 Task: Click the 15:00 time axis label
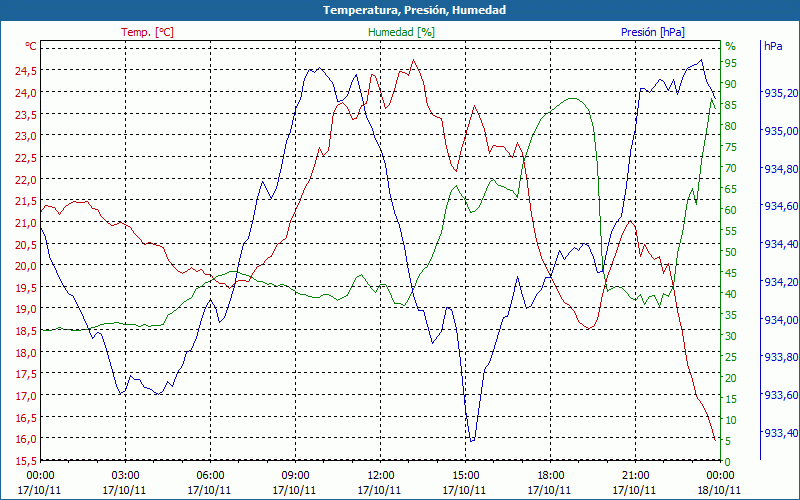point(465,476)
